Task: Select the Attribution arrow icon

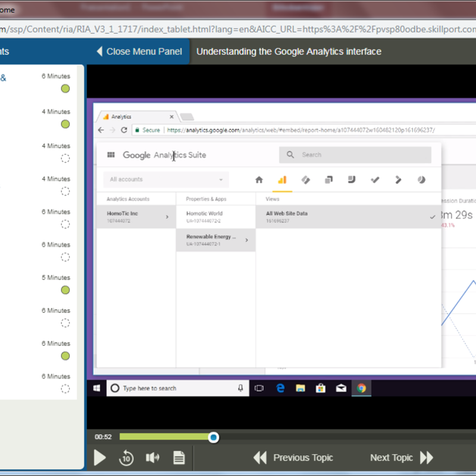Action: click(x=398, y=180)
